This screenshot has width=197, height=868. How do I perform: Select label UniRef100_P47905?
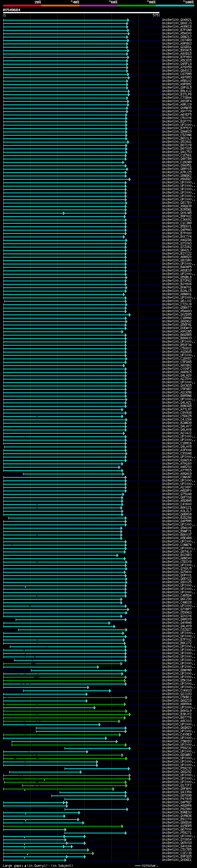pyautogui.click(x=177, y=799)
